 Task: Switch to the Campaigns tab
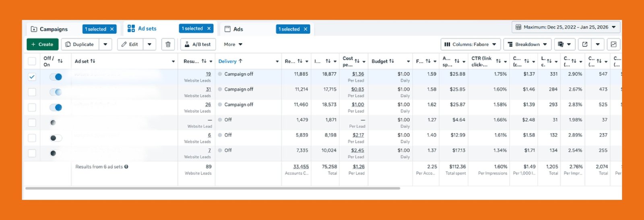pyautogui.click(x=54, y=29)
